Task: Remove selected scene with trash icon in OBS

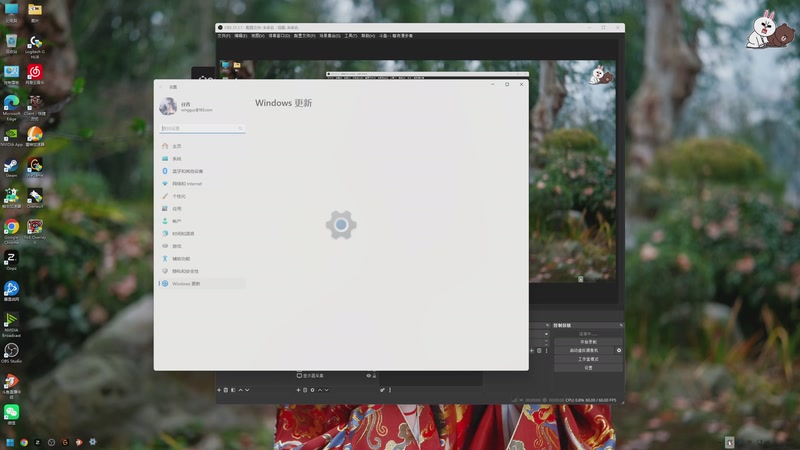Action: click(226, 390)
